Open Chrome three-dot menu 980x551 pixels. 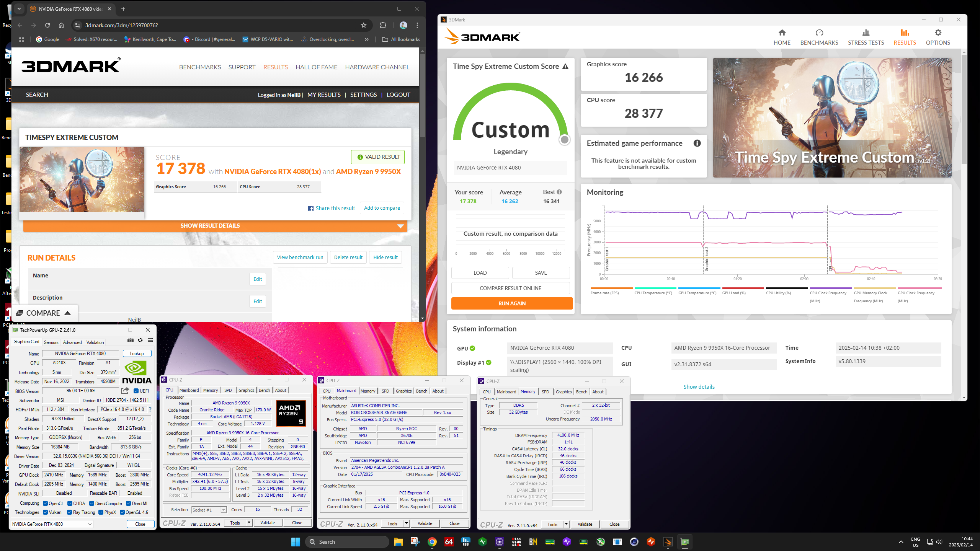(417, 25)
